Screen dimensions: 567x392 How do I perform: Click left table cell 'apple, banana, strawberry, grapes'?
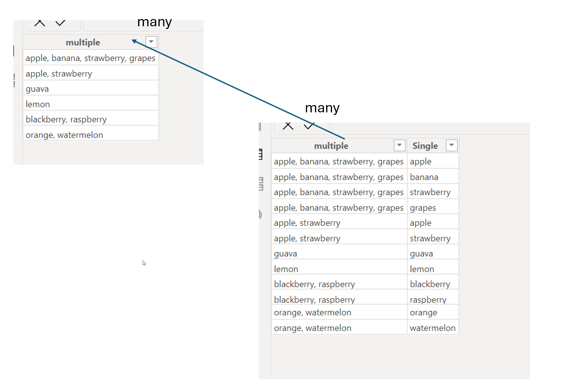point(91,58)
